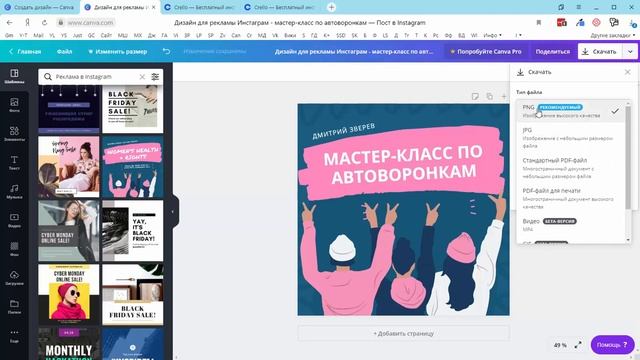Select the Black Friday Sale beige template
Image resolution: width=640 pixels, height=360 pixels.
click(133, 109)
